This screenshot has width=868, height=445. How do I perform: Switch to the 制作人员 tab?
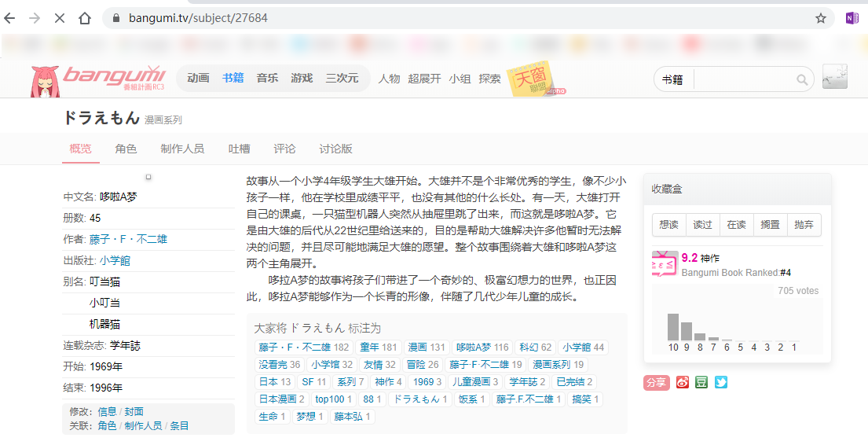click(183, 149)
